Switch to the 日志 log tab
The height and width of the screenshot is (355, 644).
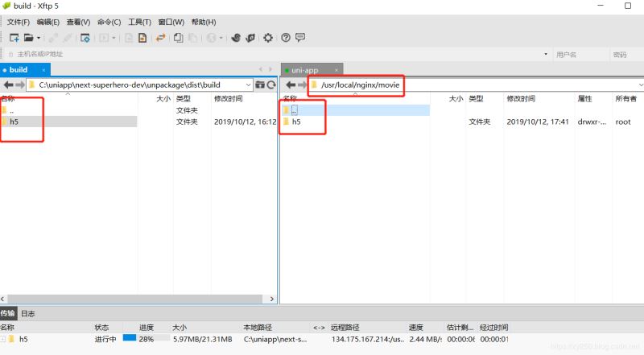click(x=27, y=313)
